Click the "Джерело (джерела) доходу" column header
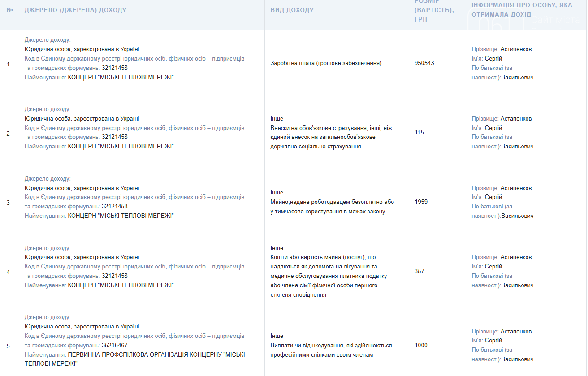Image resolution: width=588 pixels, height=376 pixels. (75, 10)
